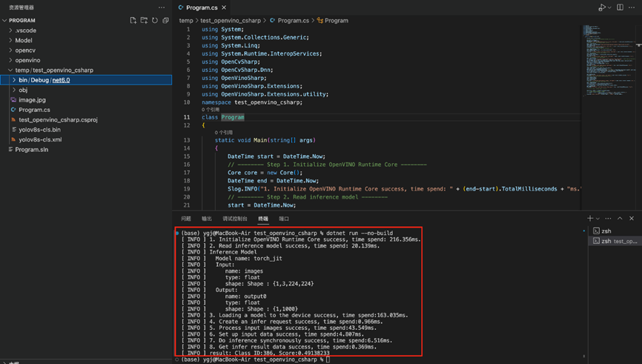Open dropdown arrow next to Run icon
642x364 pixels.
click(609, 7)
